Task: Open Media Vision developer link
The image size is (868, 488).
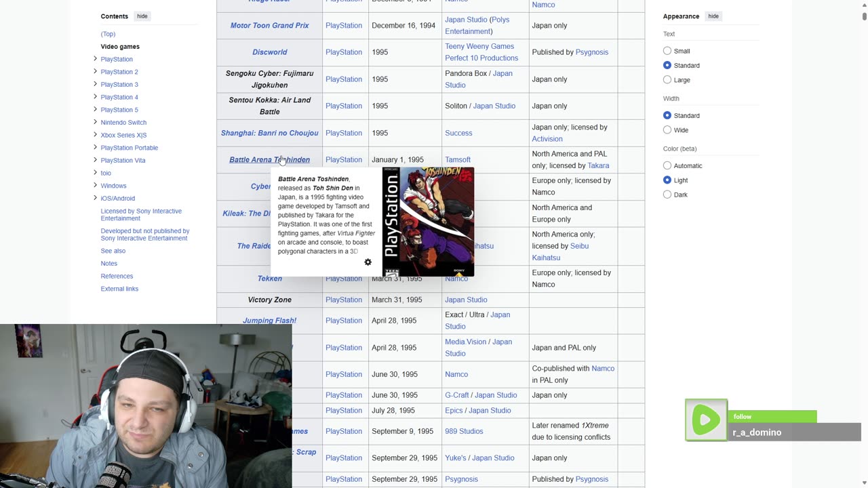Action: (x=465, y=342)
